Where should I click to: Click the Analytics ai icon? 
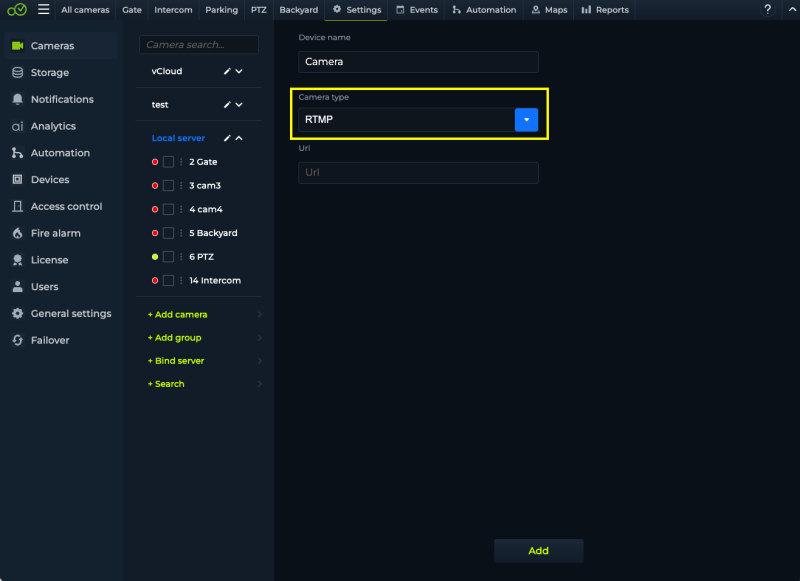point(17,126)
